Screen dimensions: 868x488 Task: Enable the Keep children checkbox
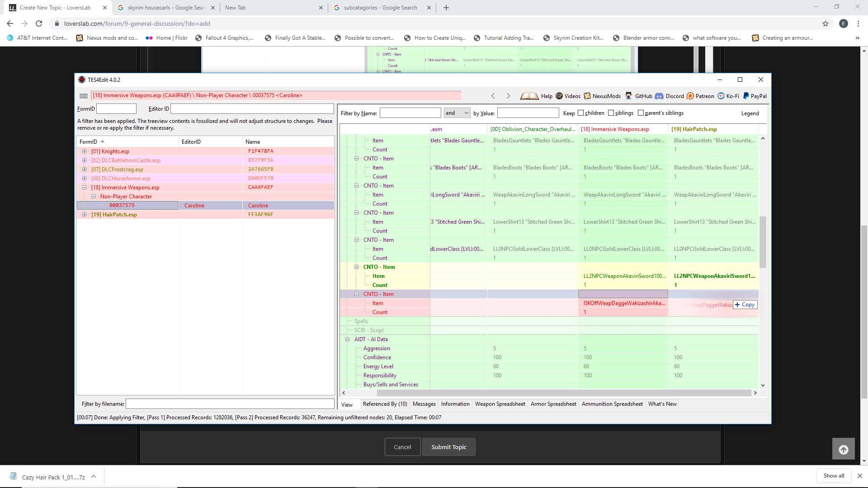click(580, 113)
